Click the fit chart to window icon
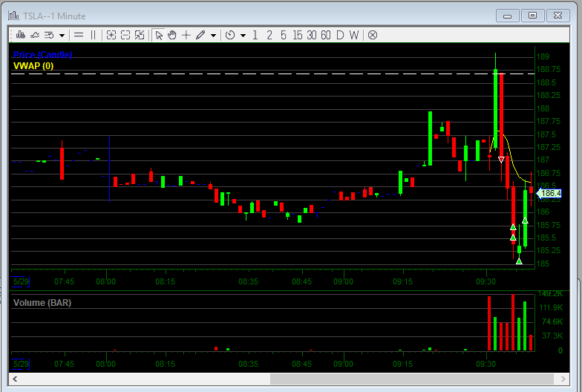Image resolution: width=582 pixels, height=392 pixels. pos(140,35)
